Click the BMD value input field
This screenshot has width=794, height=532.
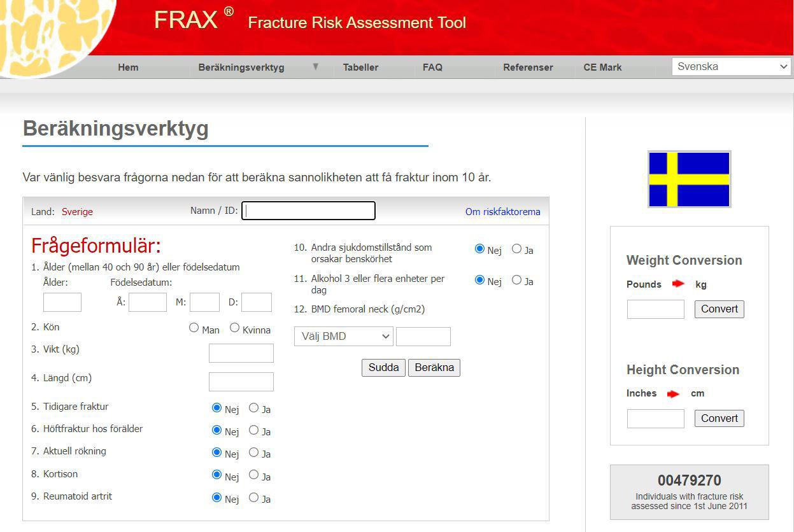(423, 337)
